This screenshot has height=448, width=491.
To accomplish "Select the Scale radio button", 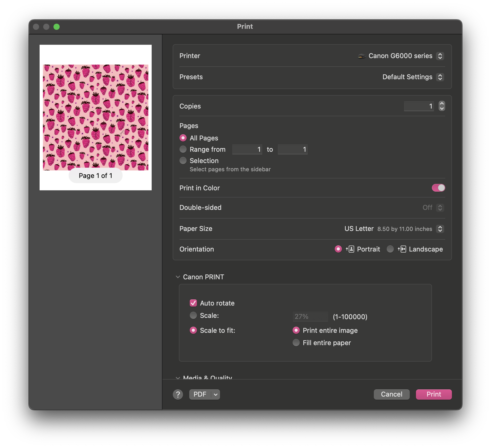I will pyautogui.click(x=193, y=316).
